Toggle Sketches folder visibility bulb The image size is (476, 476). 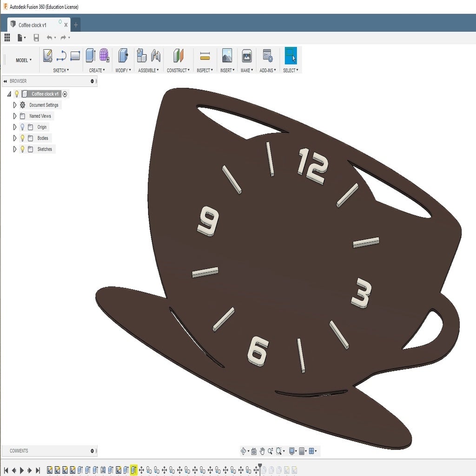point(22,149)
